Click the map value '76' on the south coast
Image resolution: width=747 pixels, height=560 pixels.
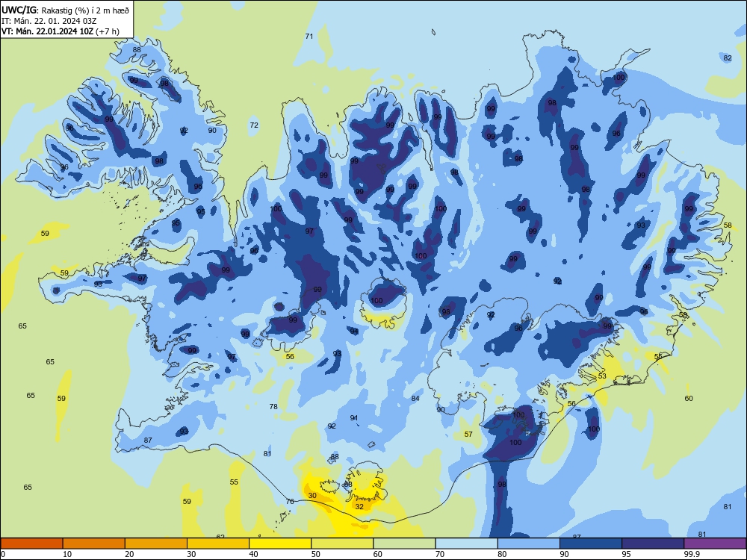click(290, 502)
